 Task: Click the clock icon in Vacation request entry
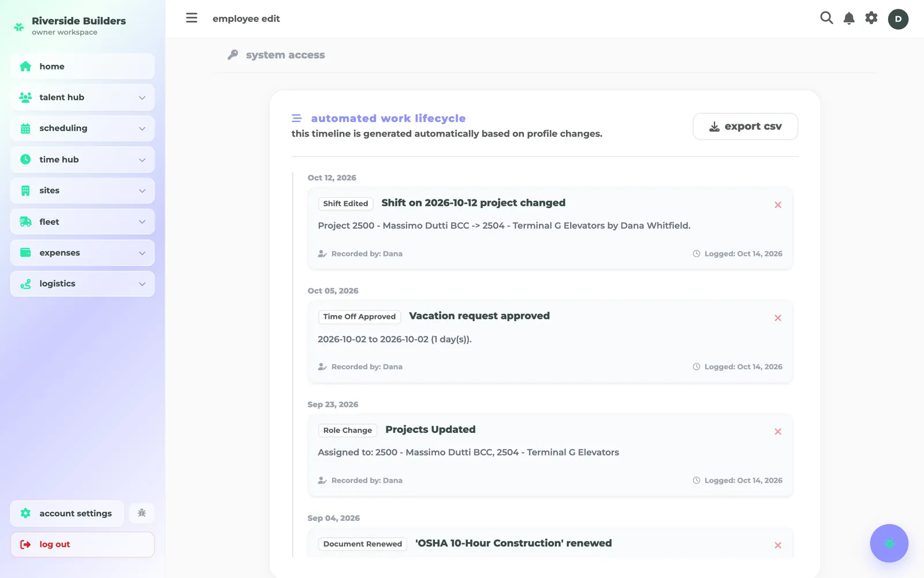(x=696, y=366)
